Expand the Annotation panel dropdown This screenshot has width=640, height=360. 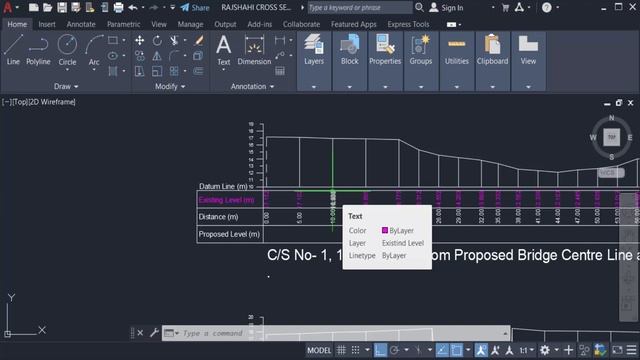click(252, 87)
